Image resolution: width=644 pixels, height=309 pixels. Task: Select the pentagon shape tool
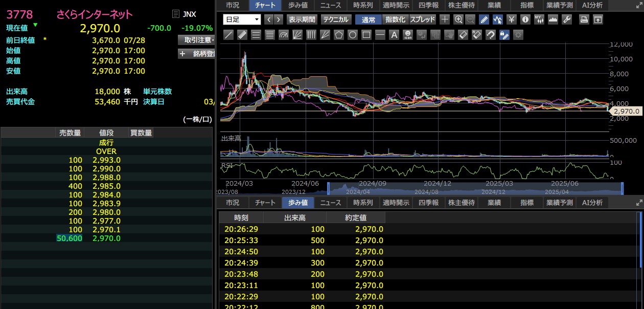click(338, 35)
